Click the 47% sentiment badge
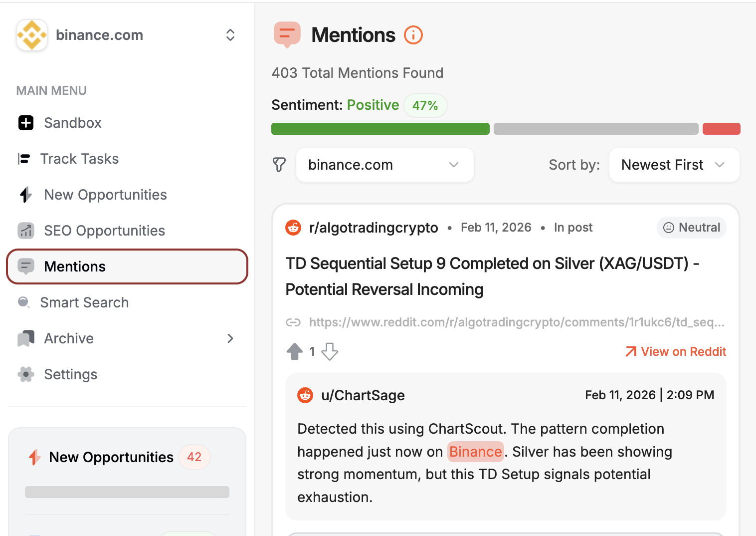 coord(425,105)
